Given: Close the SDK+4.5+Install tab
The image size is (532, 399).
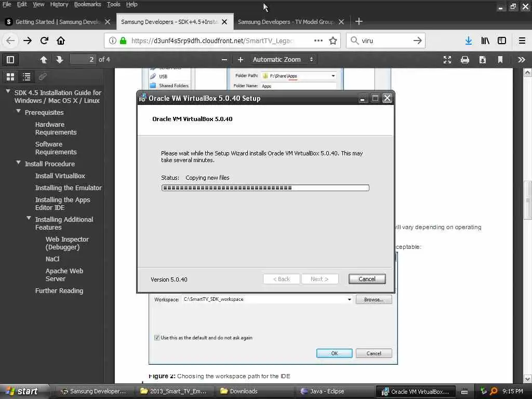Looking at the screenshot, I should coord(224,22).
